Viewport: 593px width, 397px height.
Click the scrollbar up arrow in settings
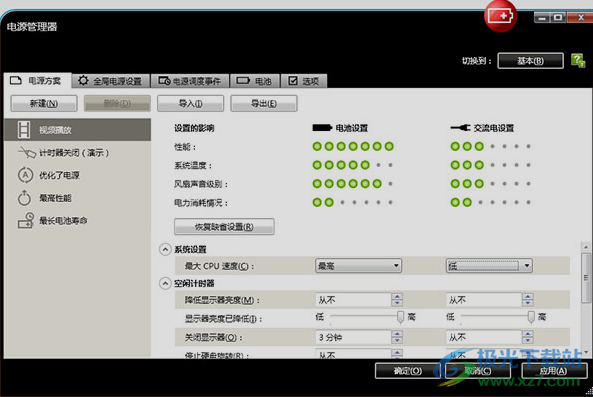click(x=586, y=247)
